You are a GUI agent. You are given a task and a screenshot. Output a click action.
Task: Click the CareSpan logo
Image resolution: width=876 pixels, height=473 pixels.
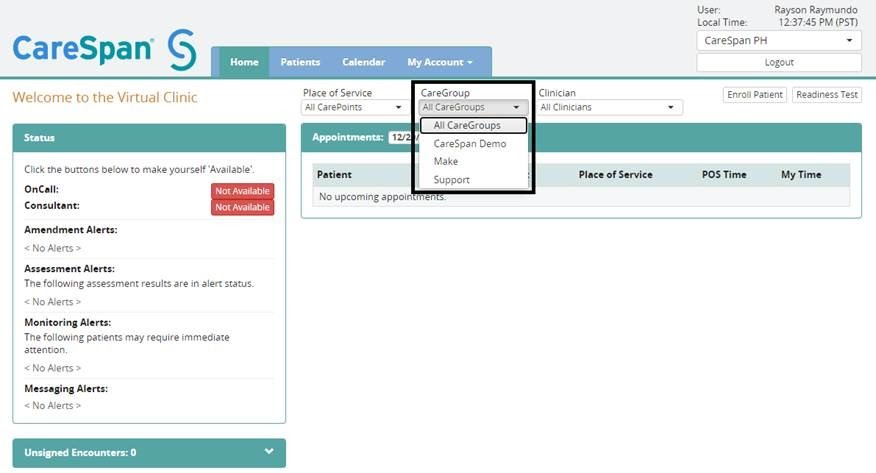pyautogui.click(x=104, y=49)
